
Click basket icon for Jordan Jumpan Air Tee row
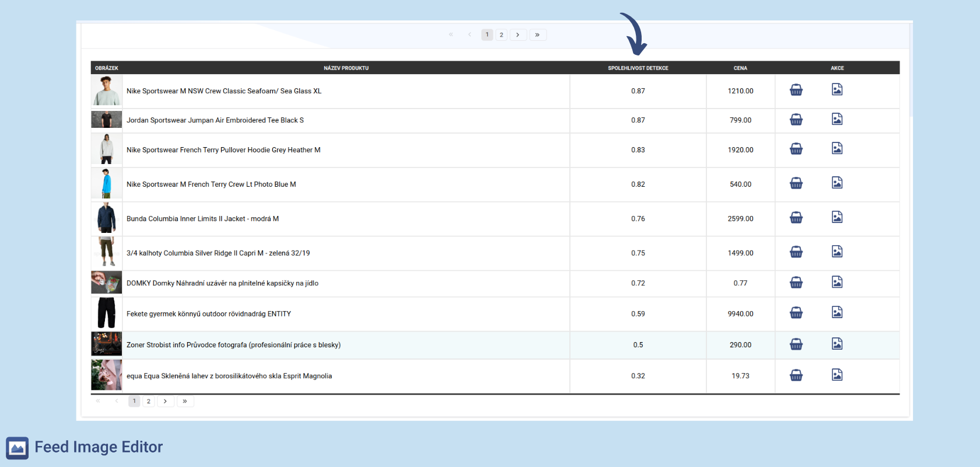[796, 120]
